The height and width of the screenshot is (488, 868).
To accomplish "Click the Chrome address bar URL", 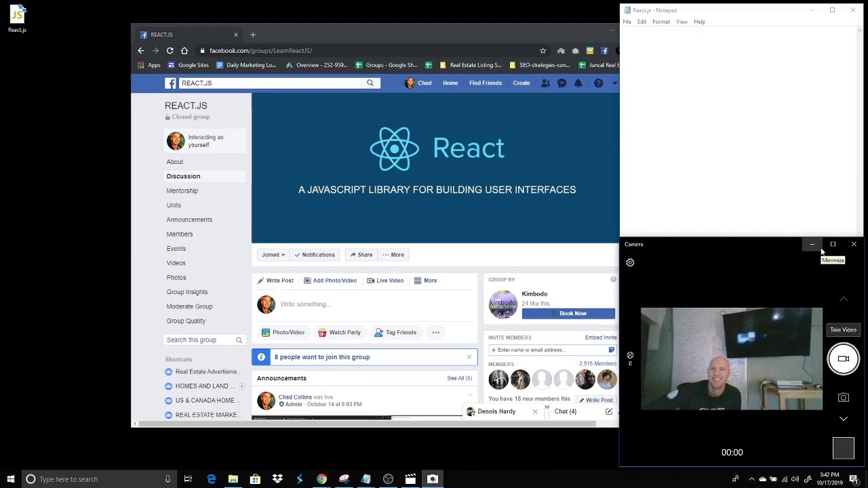I will tap(260, 51).
